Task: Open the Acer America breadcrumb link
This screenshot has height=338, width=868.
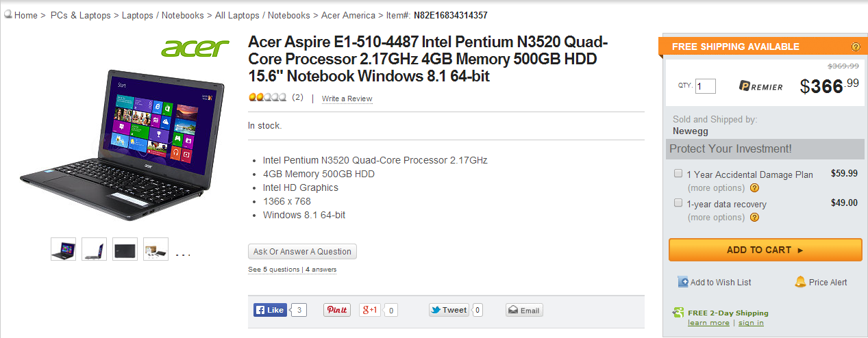Action: tap(348, 15)
